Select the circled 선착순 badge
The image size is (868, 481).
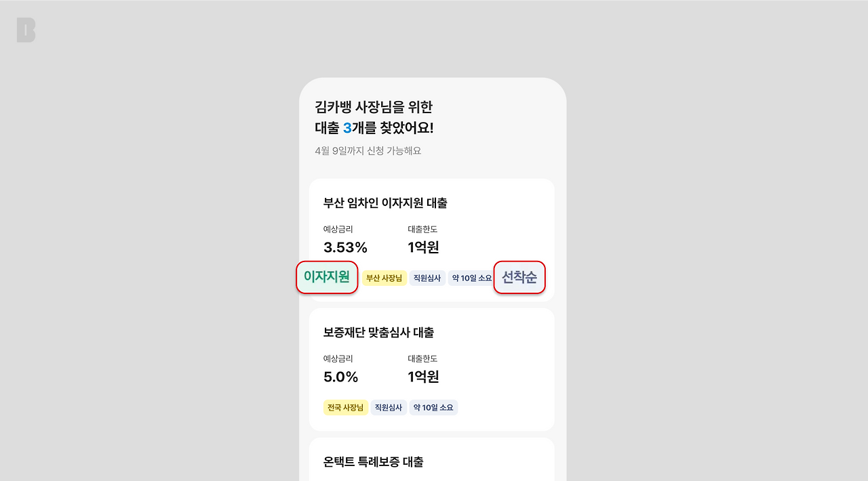click(519, 276)
